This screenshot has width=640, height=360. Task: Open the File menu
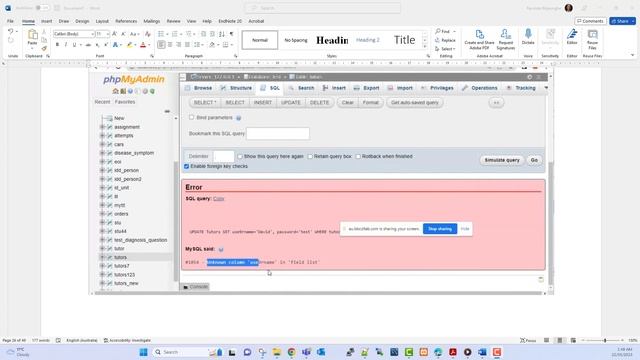coord(10,21)
